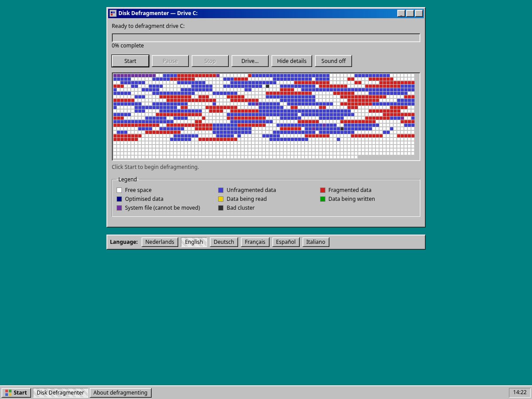
Task: Click the 'Unfragmented data' legend label
Action: (251, 190)
